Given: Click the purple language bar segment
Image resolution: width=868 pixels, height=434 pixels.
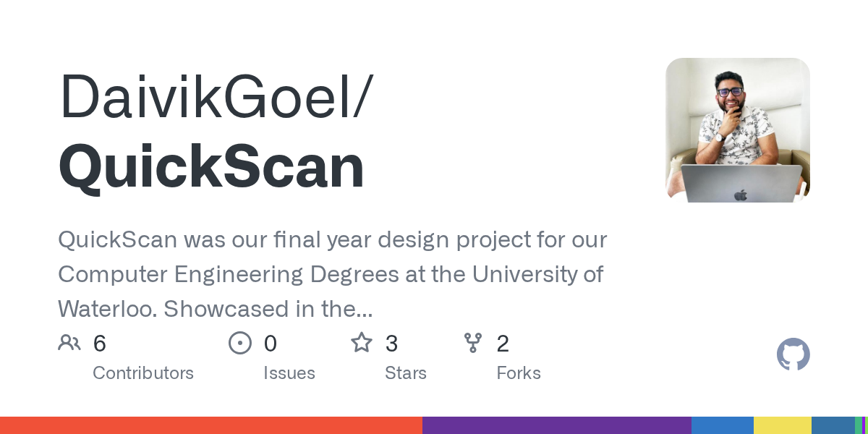Looking at the screenshot, I should click(x=557, y=425).
